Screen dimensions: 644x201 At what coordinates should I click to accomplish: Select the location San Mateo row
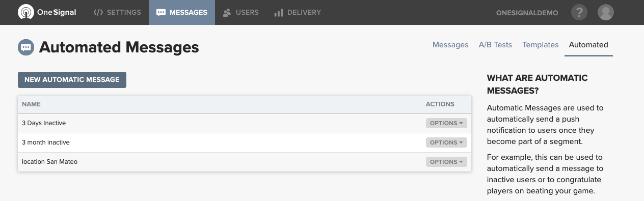point(245,162)
